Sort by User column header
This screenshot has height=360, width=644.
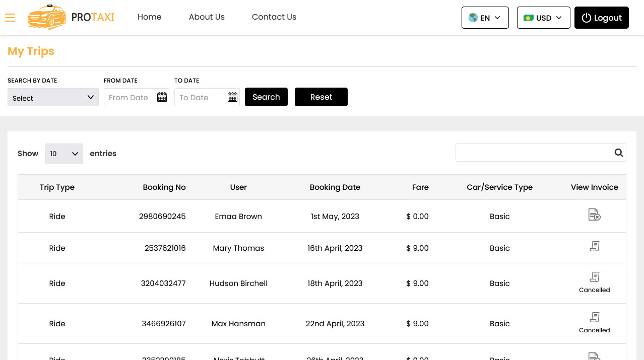click(x=238, y=187)
